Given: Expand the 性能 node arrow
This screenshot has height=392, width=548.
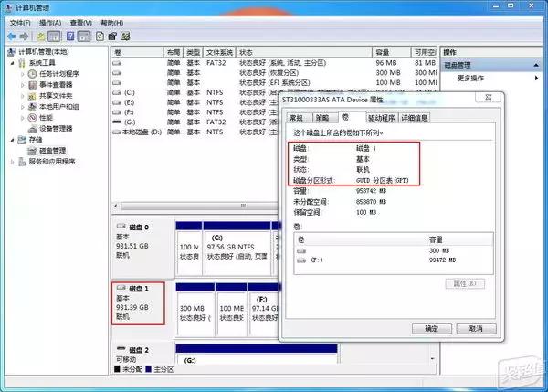Looking at the screenshot, I should (23, 118).
